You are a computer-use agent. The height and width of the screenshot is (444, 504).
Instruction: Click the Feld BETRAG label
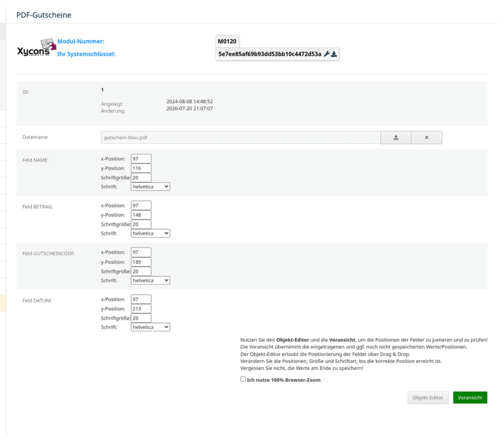37,207
